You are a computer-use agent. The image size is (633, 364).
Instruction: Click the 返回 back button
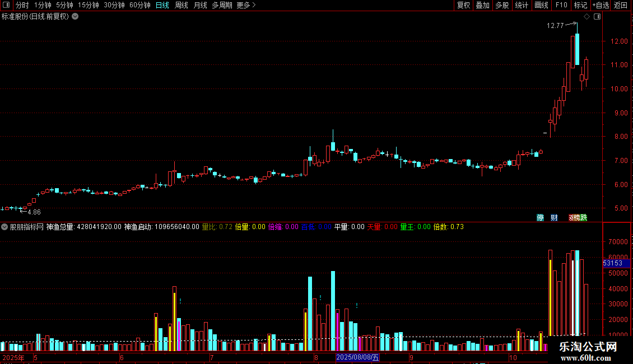[x=621, y=5]
